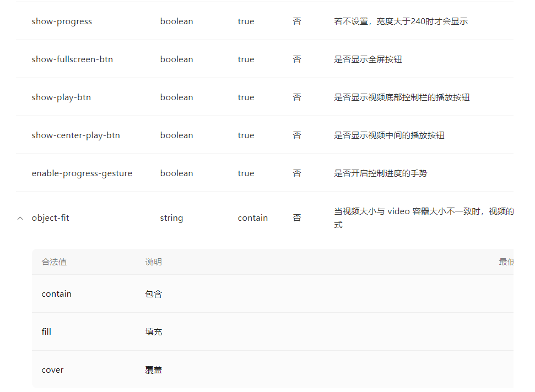Click 否 in object-fit row
The height and width of the screenshot is (392, 535).
pyautogui.click(x=297, y=218)
